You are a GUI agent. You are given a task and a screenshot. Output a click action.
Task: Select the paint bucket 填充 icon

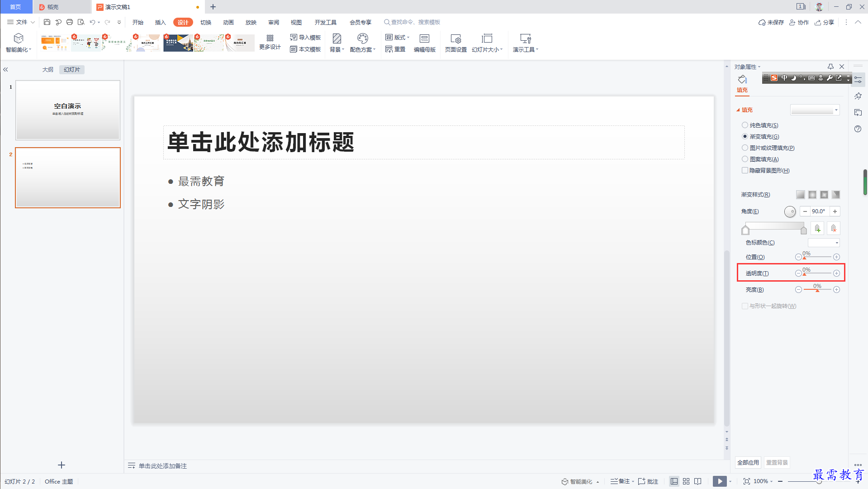coord(742,80)
